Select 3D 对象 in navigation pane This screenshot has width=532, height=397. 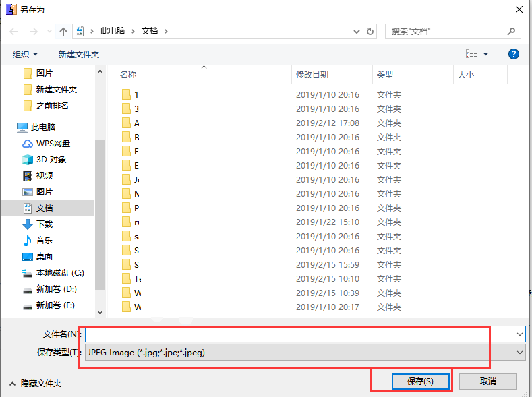tap(51, 160)
